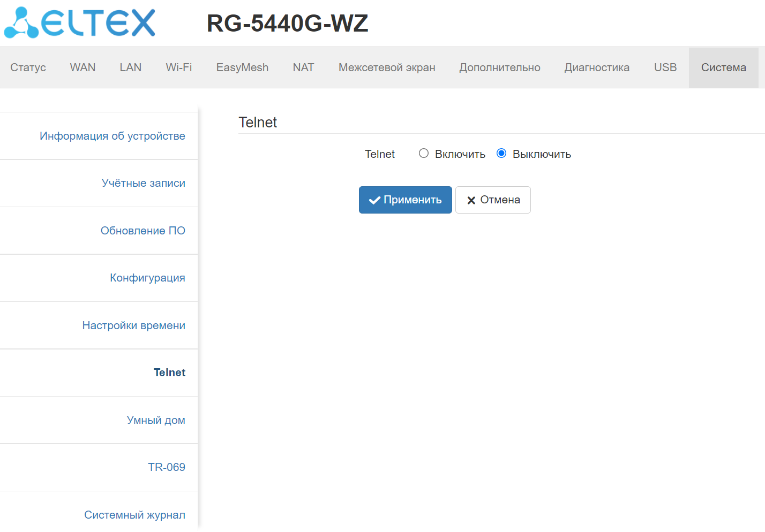The height and width of the screenshot is (532, 765).
Task: Open the USB tab
Action: (x=665, y=67)
